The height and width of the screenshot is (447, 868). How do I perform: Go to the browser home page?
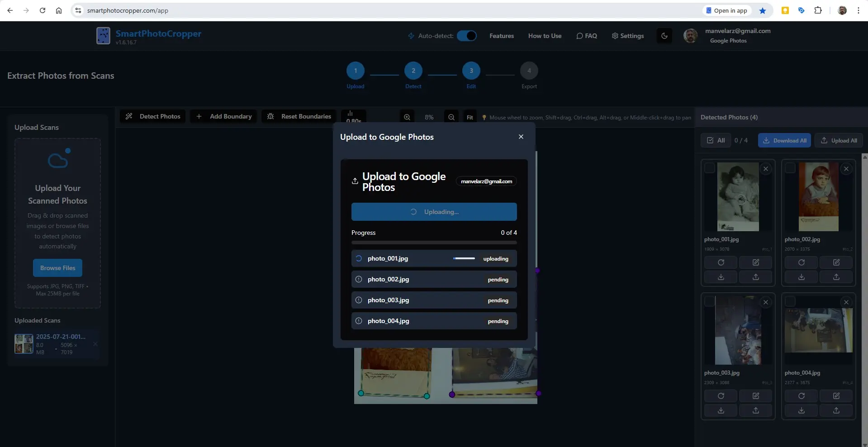coord(59,10)
